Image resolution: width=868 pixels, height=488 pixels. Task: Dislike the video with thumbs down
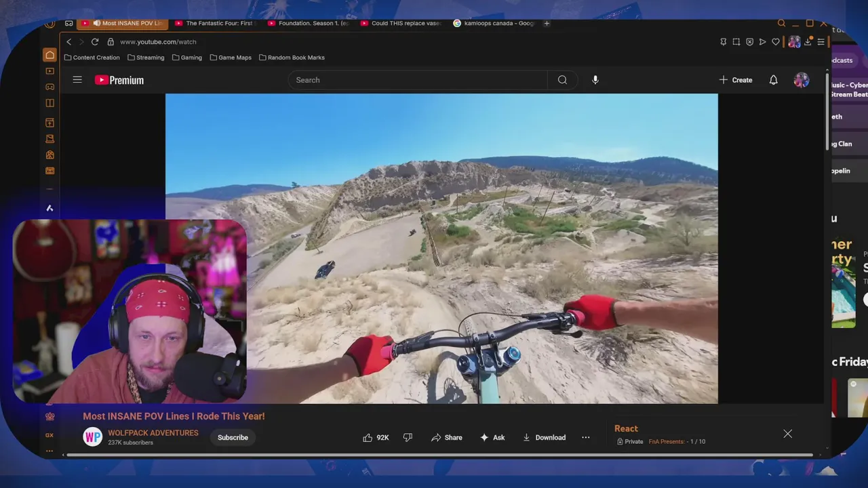[x=408, y=438]
